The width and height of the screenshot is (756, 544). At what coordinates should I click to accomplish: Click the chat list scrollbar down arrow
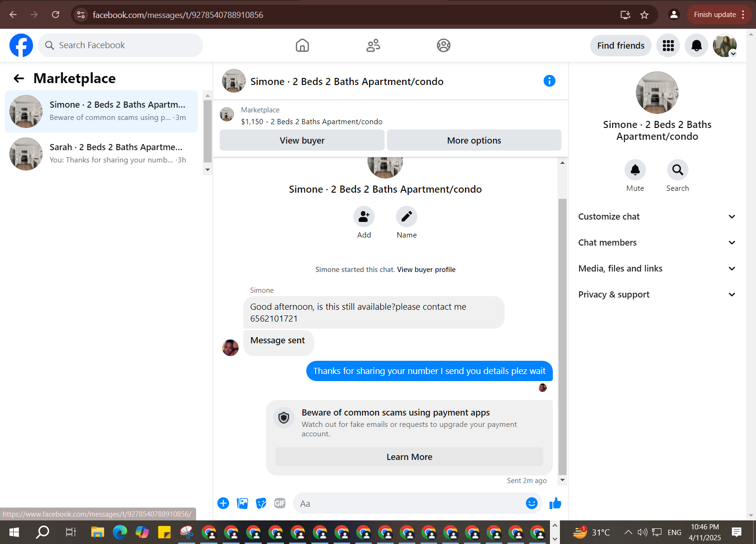tap(207, 170)
